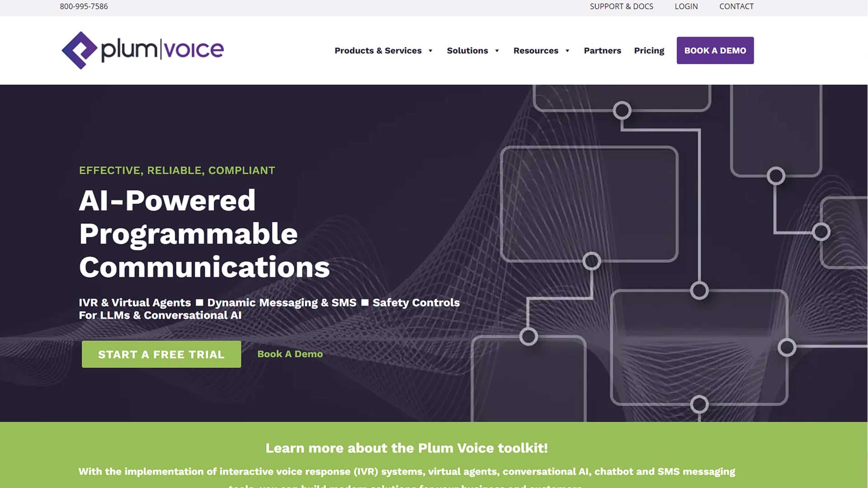Go to the Partners page
The width and height of the screenshot is (868, 488).
coord(602,51)
